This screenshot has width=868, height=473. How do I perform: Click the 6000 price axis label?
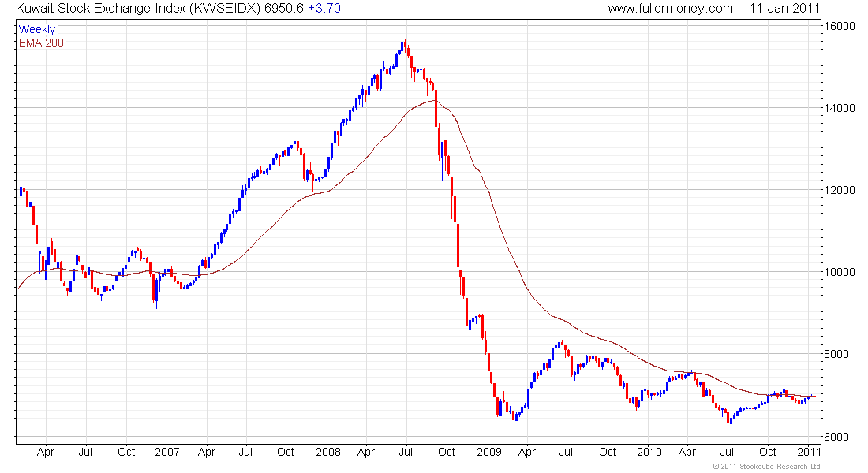coord(836,437)
